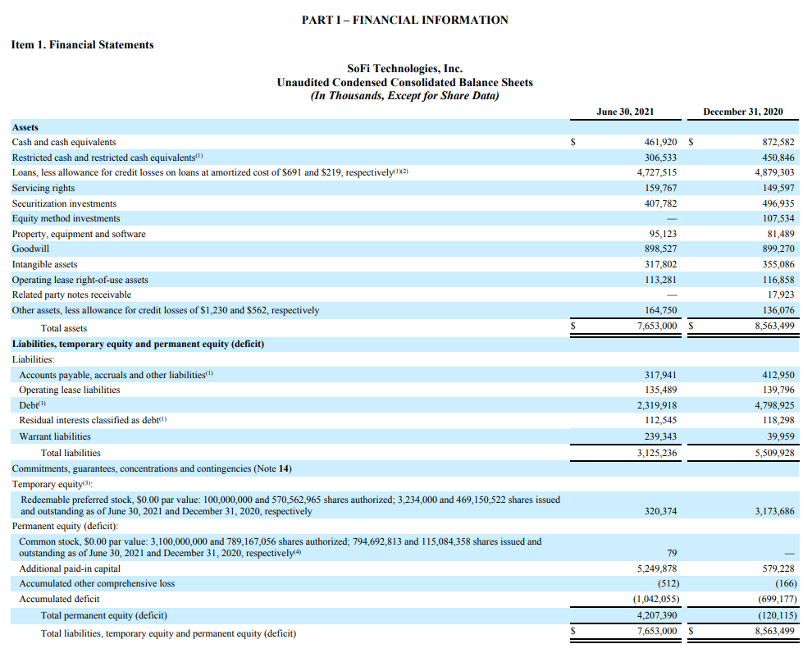Image resolution: width=812 pixels, height=653 pixels.
Task: Select the 'Intangible assets' row label
Action: pos(44,264)
